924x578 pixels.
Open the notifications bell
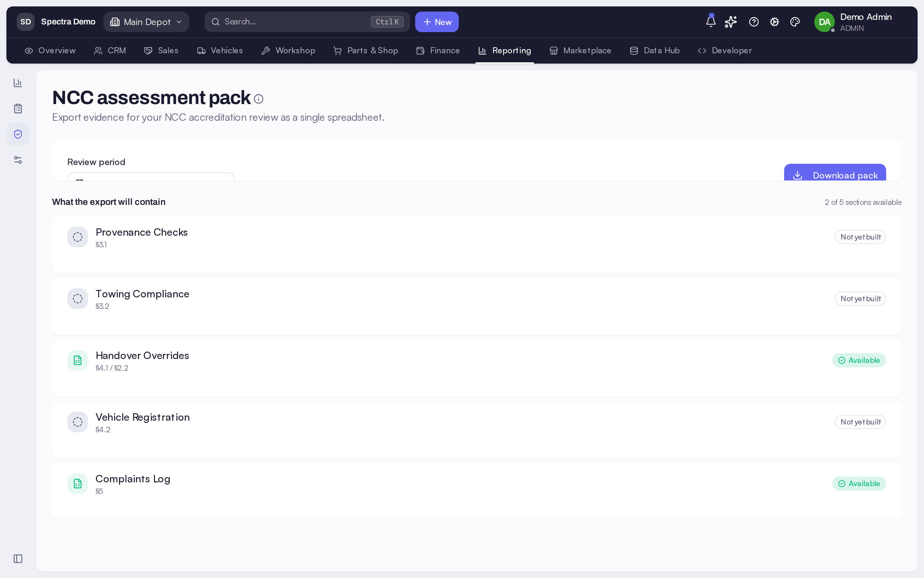coord(711,22)
